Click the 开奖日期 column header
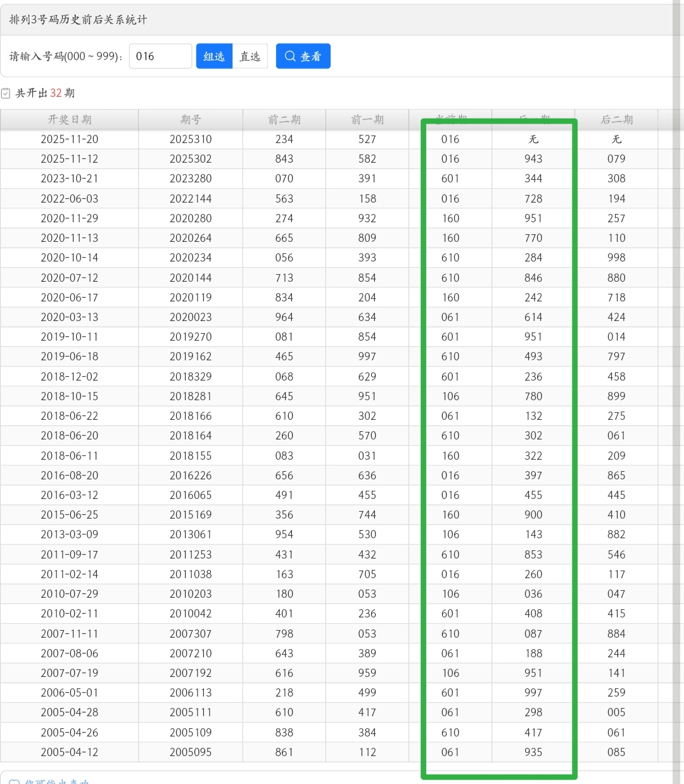This screenshot has height=784, width=684. point(70,120)
